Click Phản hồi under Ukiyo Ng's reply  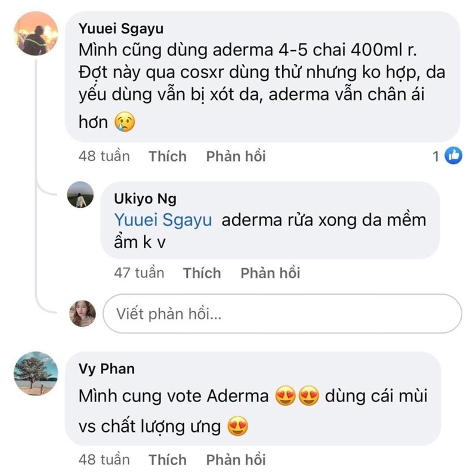click(x=270, y=273)
